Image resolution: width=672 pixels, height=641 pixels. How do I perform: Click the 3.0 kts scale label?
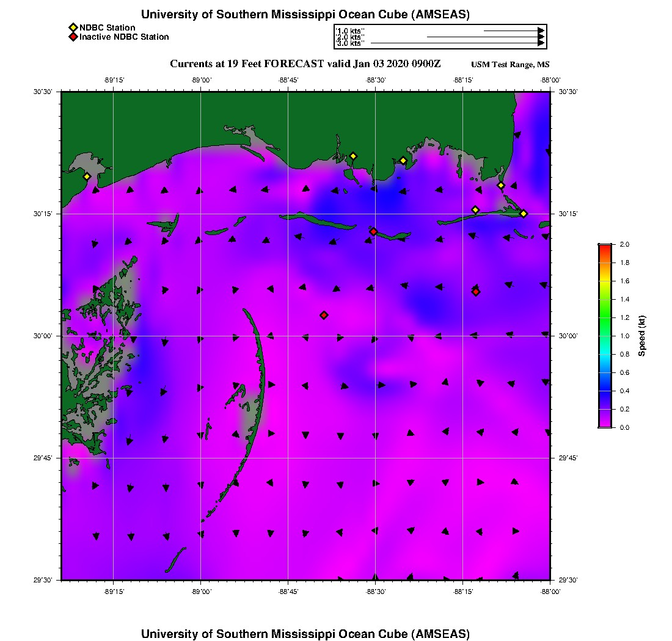coord(351,43)
